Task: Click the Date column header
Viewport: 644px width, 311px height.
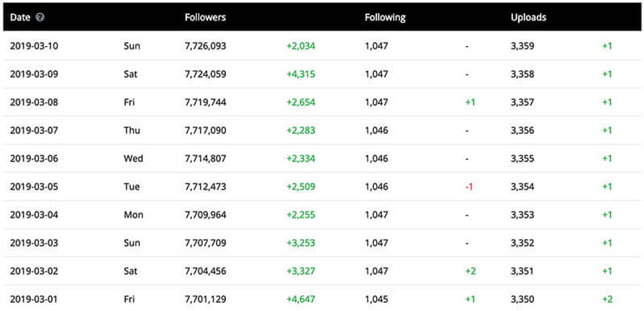Action: click(x=20, y=17)
